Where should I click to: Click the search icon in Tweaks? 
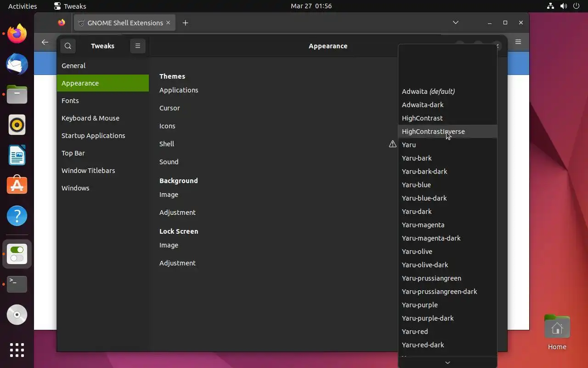pyautogui.click(x=68, y=46)
